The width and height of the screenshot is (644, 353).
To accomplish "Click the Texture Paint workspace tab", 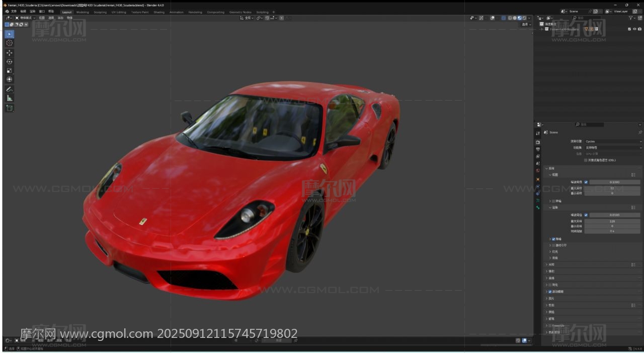I will (x=140, y=12).
